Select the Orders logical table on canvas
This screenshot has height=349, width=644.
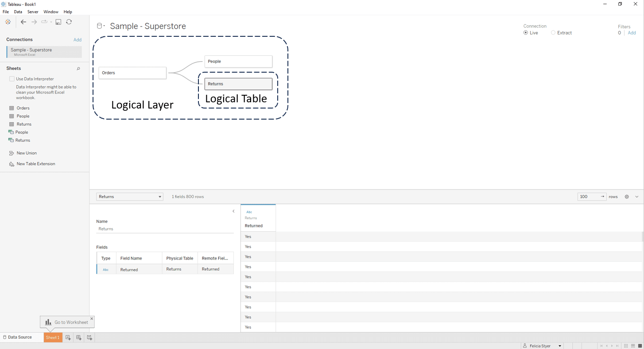132,73
